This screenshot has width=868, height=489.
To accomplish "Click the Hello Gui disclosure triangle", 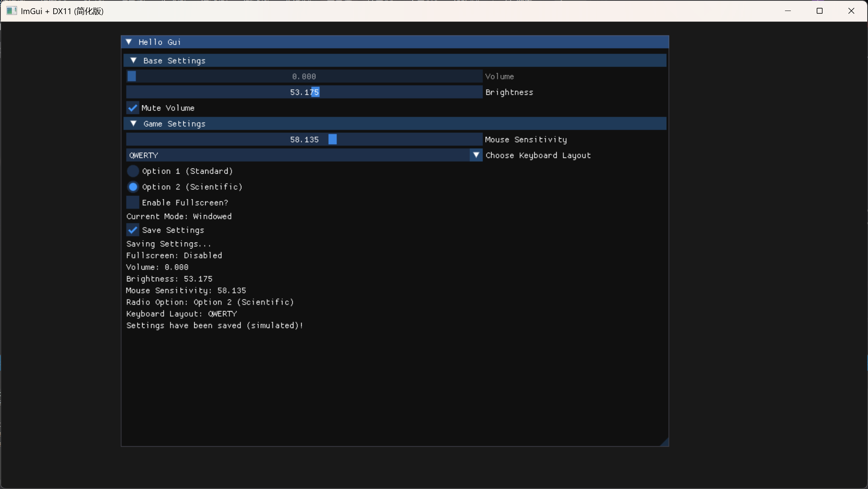I will point(130,42).
